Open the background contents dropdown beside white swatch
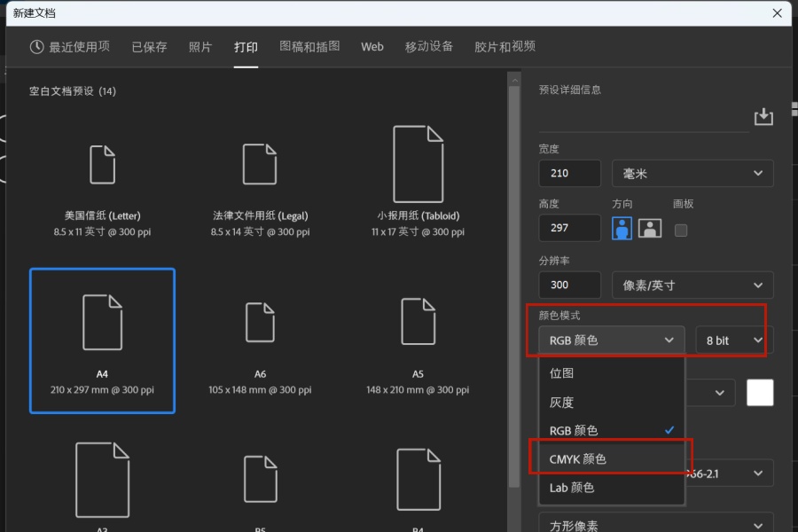Viewport: 798px width, 532px height. pyautogui.click(x=710, y=393)
